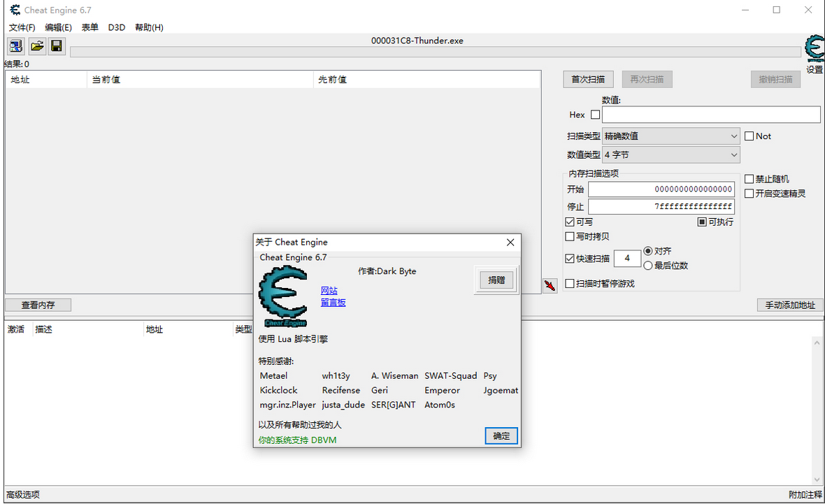Viewport: 825px width, 504px height.
Task: Click the 再次扫描 button
Action: [x=647, y=80]
